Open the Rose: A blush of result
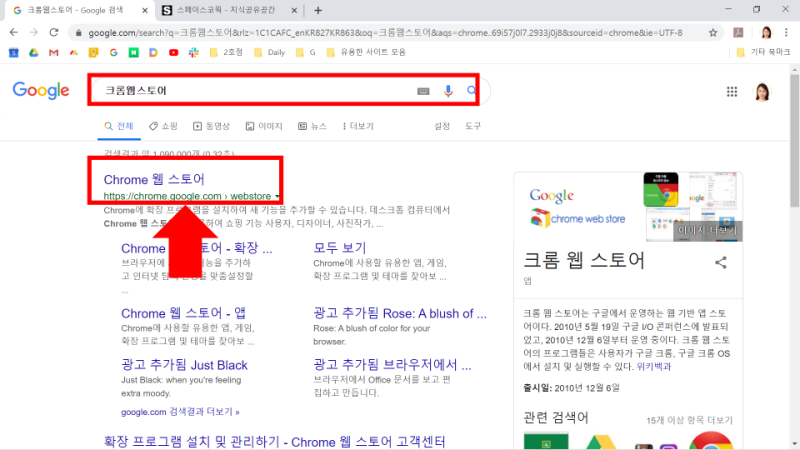This screenshot has height=450, width=800. click(x=400, y=313)
